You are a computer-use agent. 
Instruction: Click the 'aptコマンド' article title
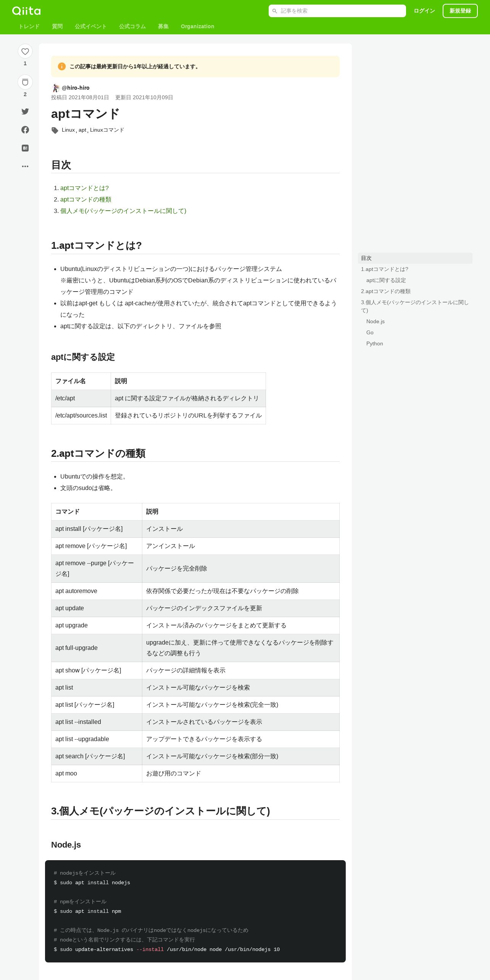(85, 114)
